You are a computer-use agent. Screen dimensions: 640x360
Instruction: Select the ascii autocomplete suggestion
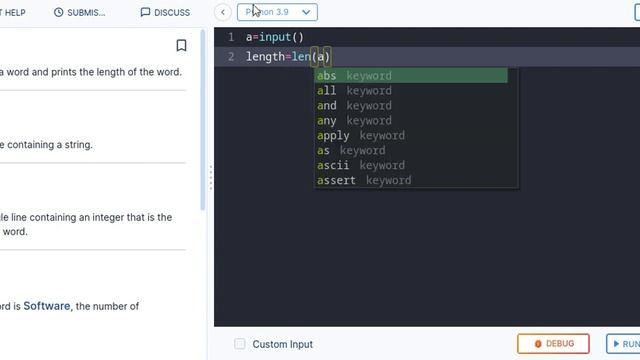pyautogui.click(x=411, y=165)
